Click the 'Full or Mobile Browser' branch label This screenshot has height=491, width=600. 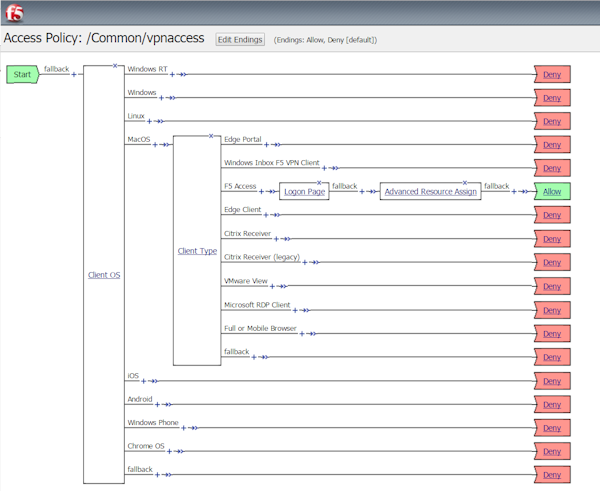tap(260, 328)
